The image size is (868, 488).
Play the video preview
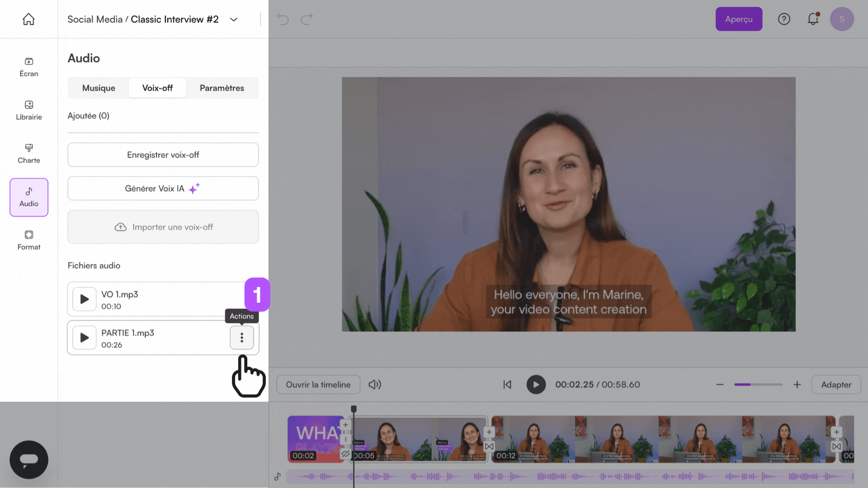click(536, 385)
